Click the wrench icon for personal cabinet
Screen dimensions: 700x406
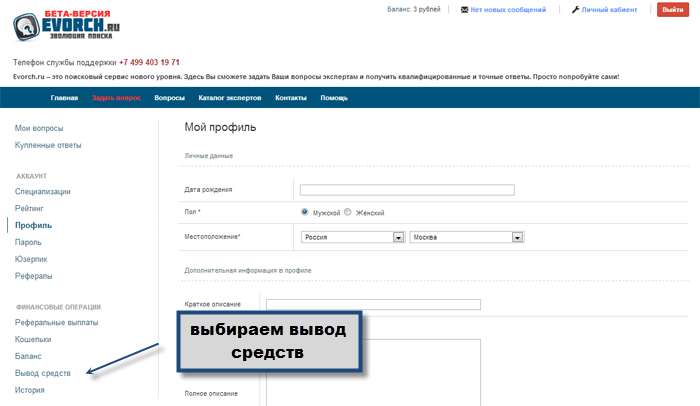pos(575,9)
